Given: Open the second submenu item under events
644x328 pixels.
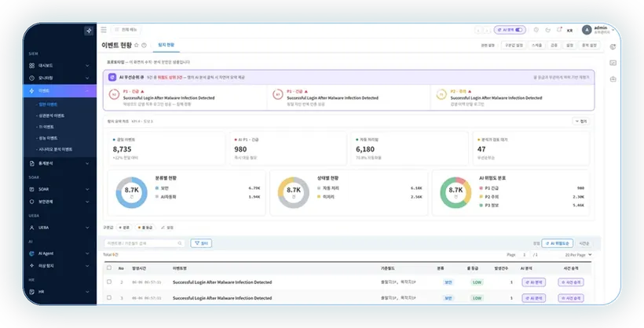Looking at the screenshot, I should pos(51,116).
